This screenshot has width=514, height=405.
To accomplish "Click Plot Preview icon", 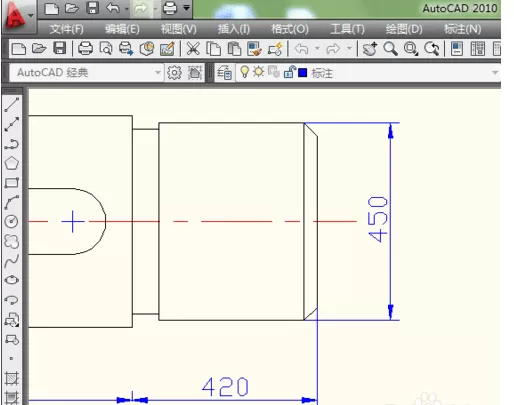I will pos(106,49).
